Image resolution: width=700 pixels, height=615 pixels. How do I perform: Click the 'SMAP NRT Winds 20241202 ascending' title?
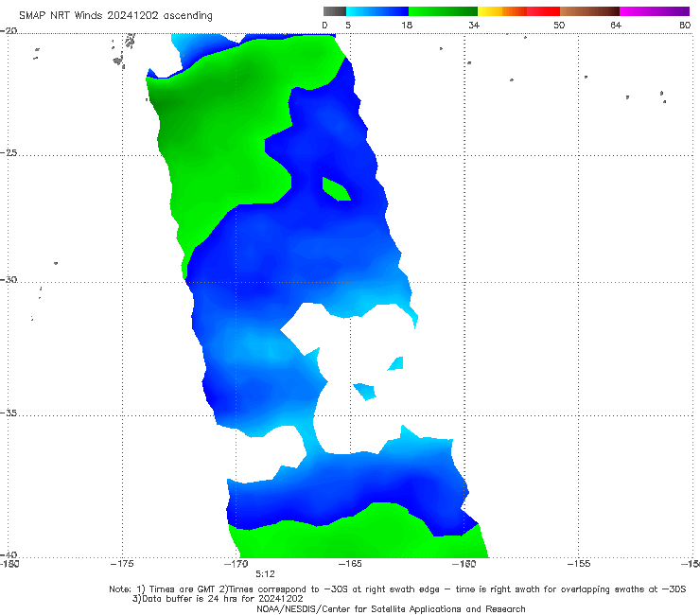pyautogui.click(x=115, y=15)
